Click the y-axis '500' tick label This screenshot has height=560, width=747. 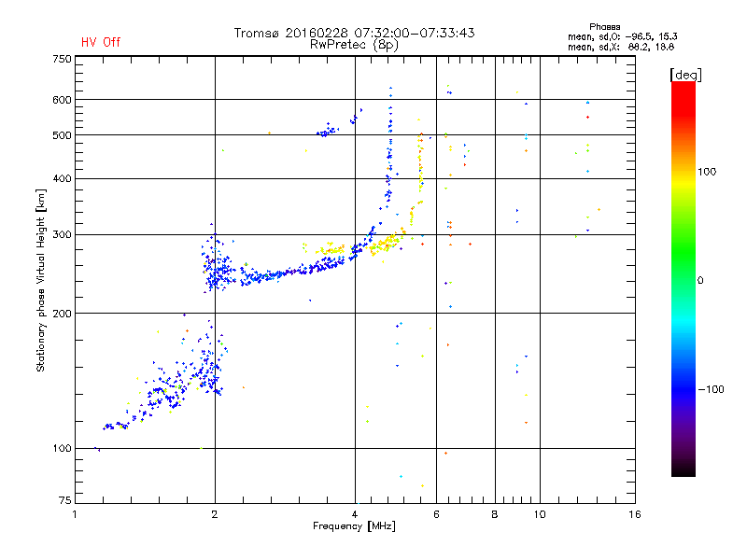(62, 135)
